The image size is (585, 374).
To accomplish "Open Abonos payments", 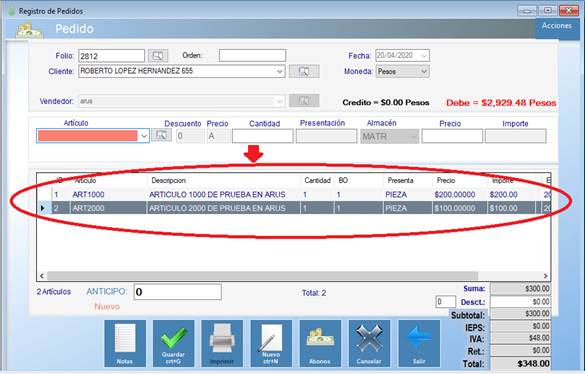I will 320,343.
